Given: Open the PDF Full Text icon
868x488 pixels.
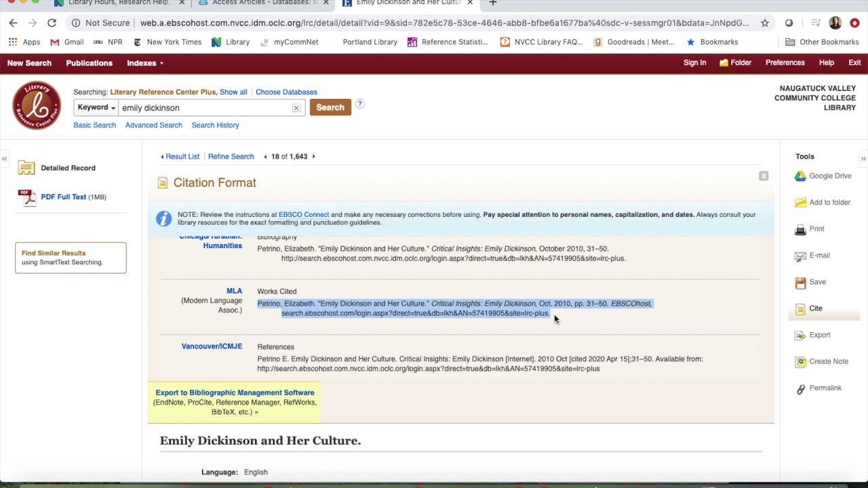Looking at the screenshot, I should tap(27, 197).
